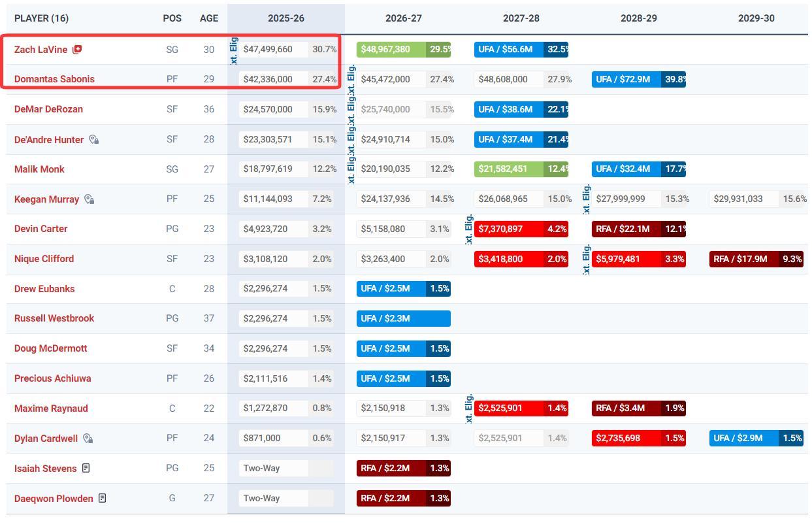Go to Russell Westbrook's profile link

[54, 318]
